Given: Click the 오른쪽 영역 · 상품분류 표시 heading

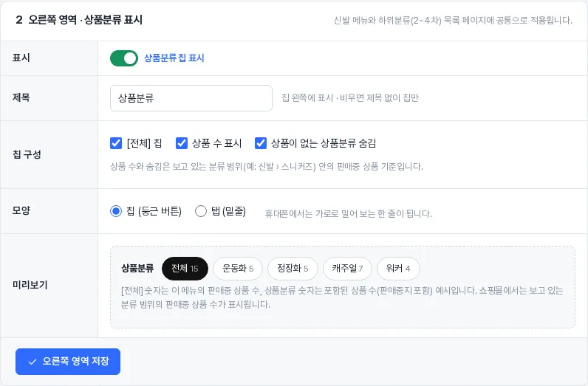Looking at the screenshot, I should (x=79, y=20).
